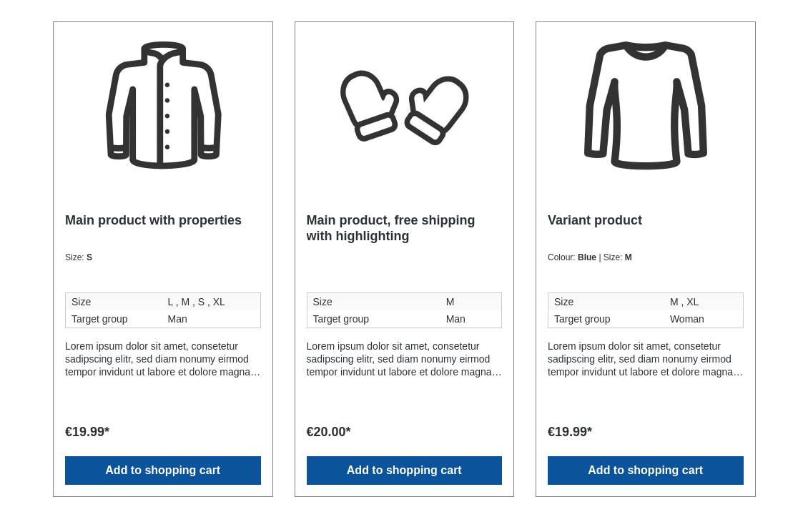Open the "Variant product" title link
Image resolution: width=798 pixels, height=532 pixels.
595,220
